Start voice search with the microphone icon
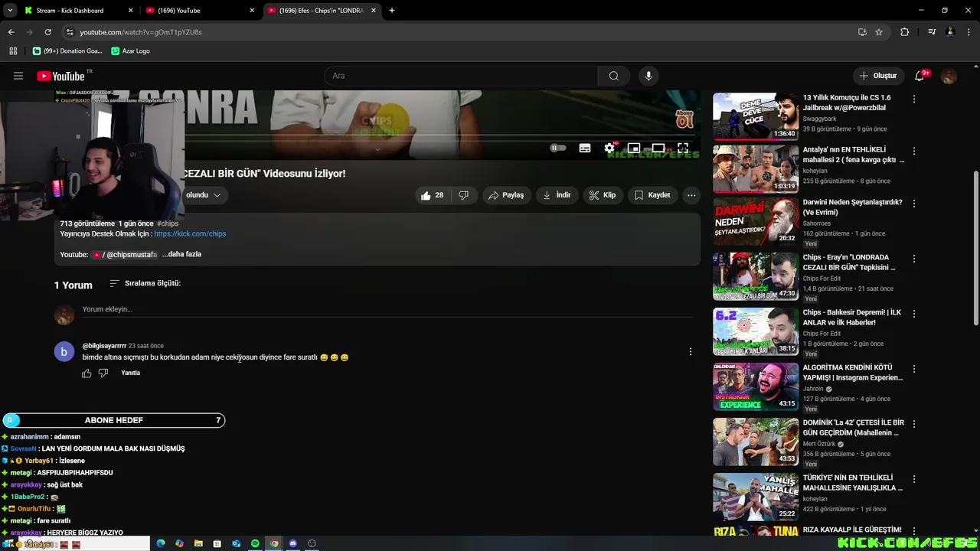The width and height of the screenshot is (980, 551). pos(648,76)
